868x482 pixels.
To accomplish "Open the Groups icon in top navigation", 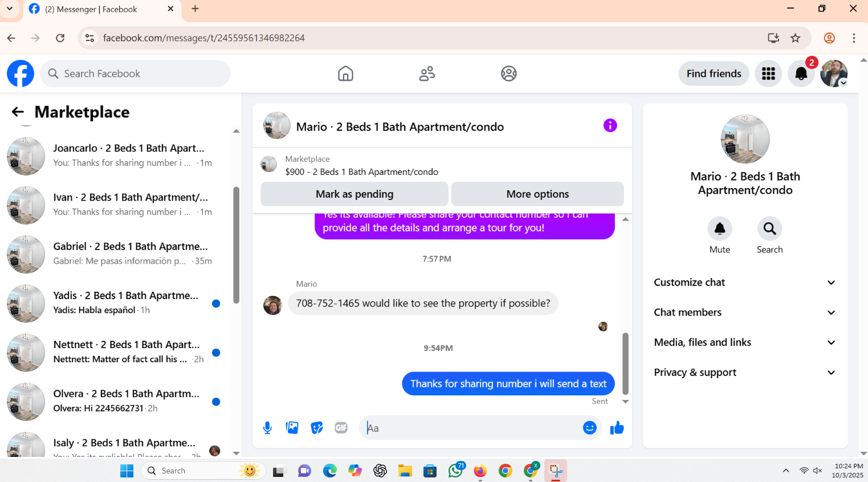I will coord(508,73).
